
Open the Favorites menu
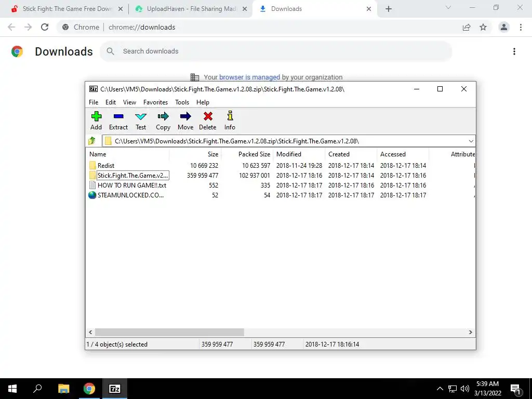[155, 102]
